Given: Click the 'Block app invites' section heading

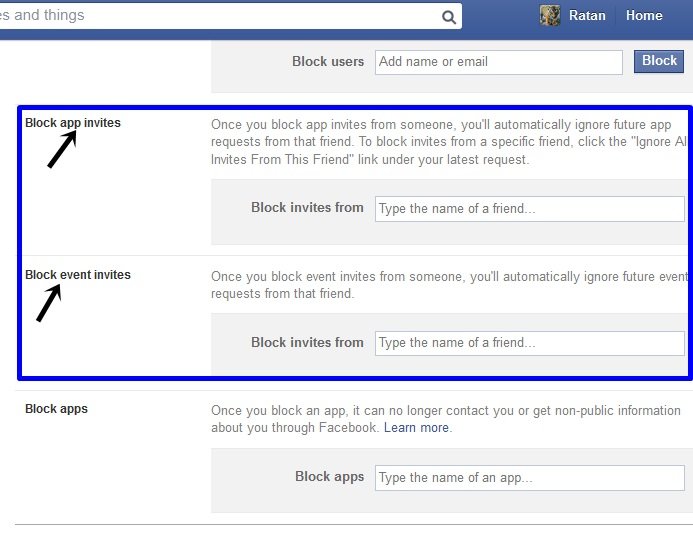Looking at the screenshot, I should coord(73,123).
